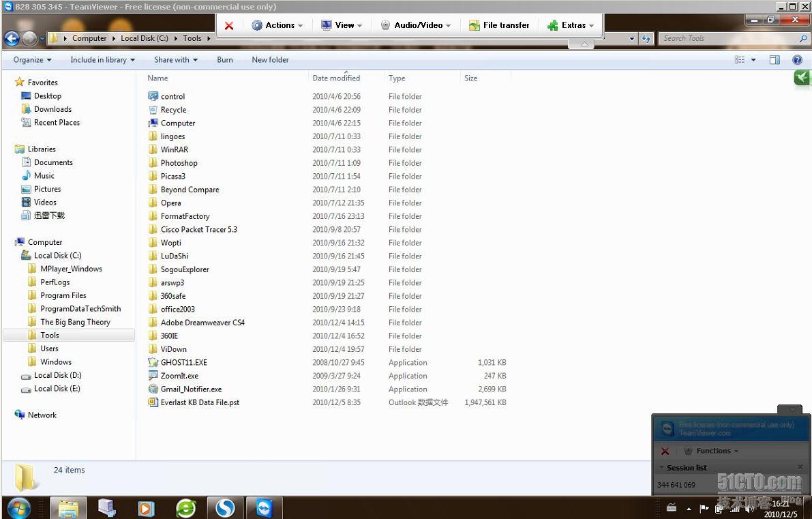
Task: Open the Organize dropdown menu
Action: (32, 60)
